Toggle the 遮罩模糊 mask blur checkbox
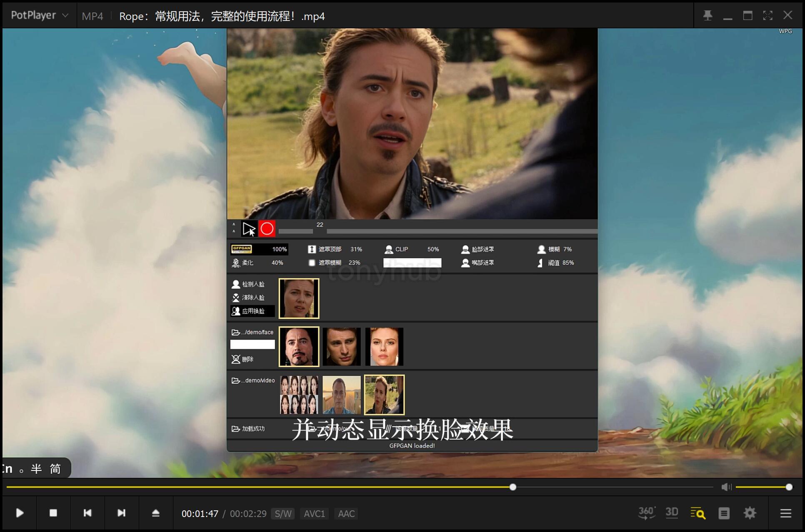The width and height of the screenshot is (805, 532). pos(312,263)
